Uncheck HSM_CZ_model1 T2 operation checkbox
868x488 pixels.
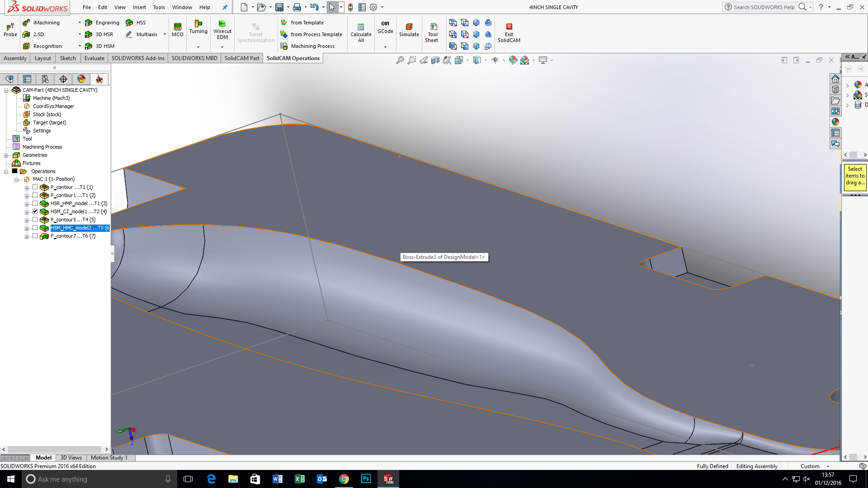pos(35,211)
